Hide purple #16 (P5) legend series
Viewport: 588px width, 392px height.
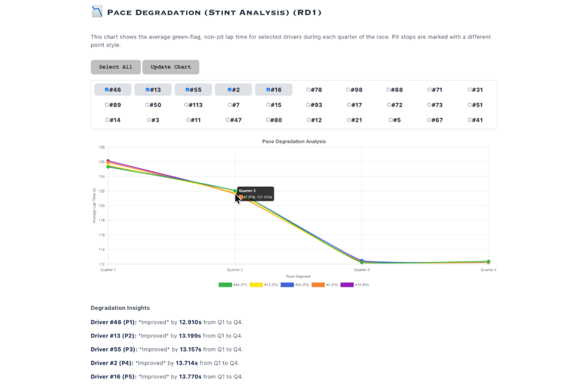(347, 285)
